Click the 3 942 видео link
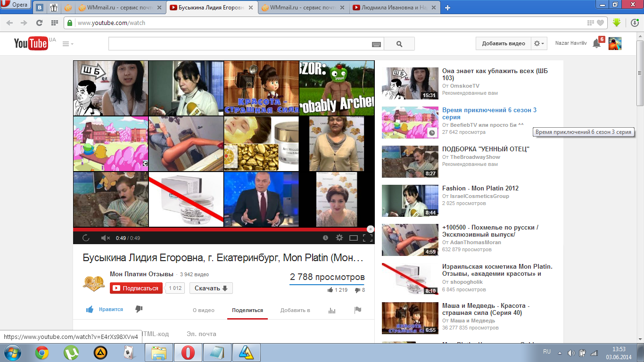644x362 pixels. (194, 274)
